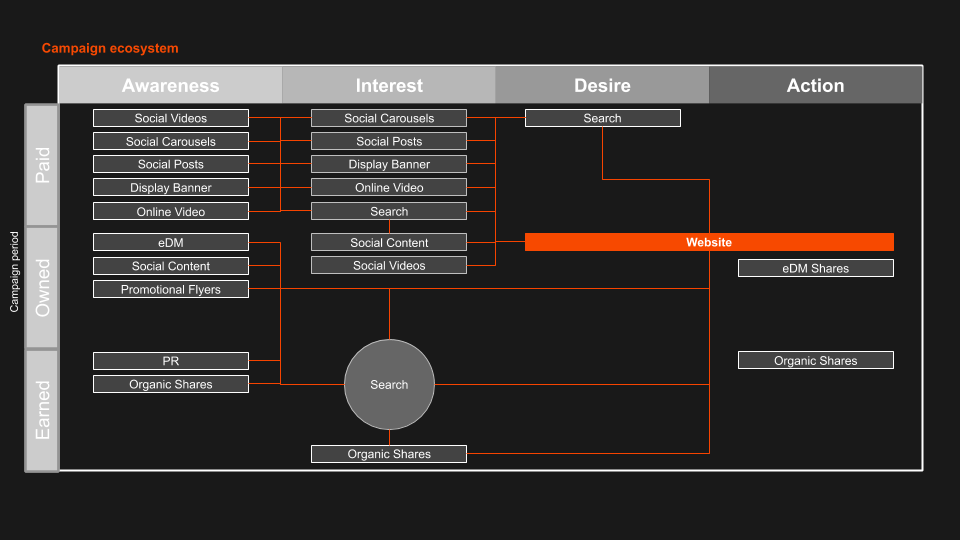Select Display Banner box under Awareness
960x540 pixels.
[171, 187]
